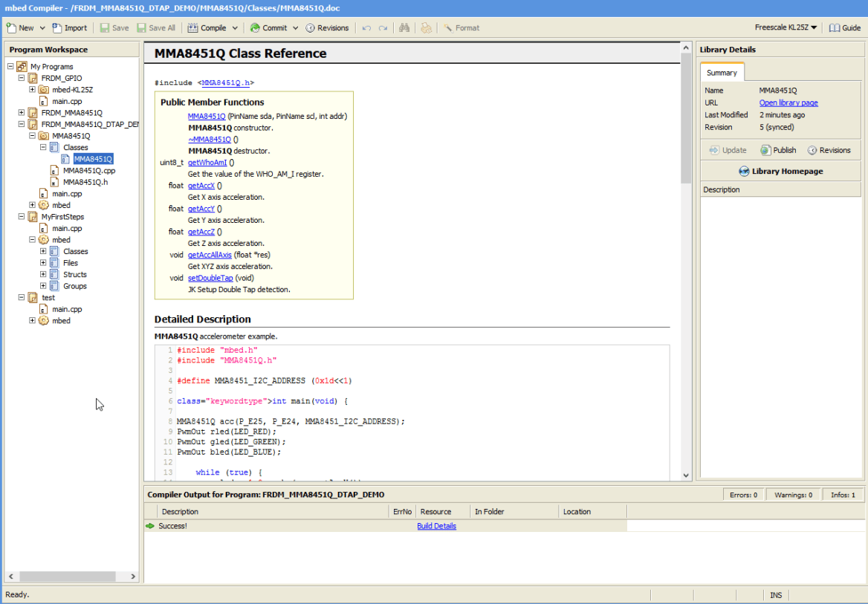Click the Format code button
Screen dimensions: 868x604
pyautogui.click(x=461, y=27)
